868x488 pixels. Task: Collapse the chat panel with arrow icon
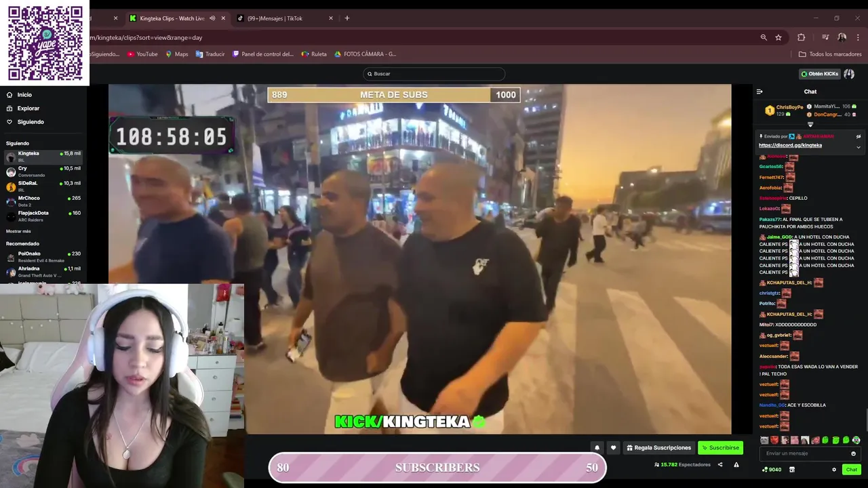(x=759, y=91)
